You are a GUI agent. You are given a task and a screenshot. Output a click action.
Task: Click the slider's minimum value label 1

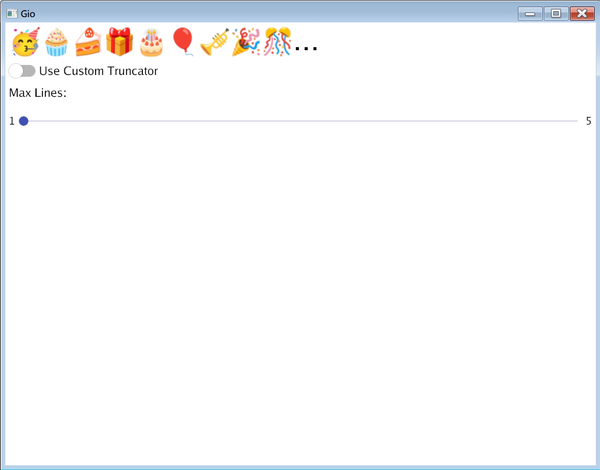12,121
